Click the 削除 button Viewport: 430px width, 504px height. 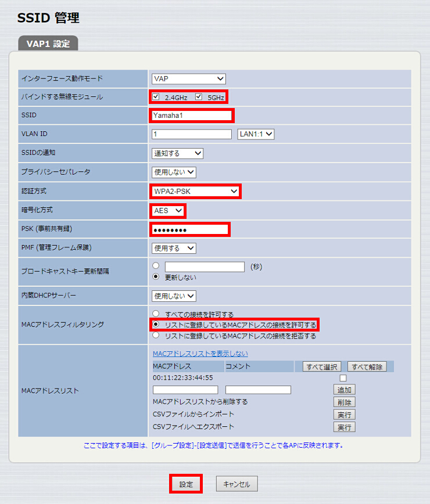[345, 402]
